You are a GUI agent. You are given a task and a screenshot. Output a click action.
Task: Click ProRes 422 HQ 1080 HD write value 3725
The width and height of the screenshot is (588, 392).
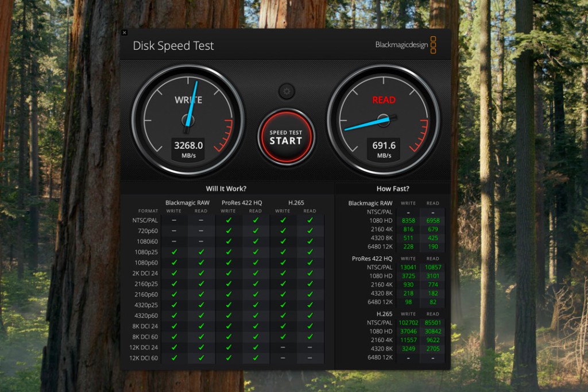click(x=408, y=276)
